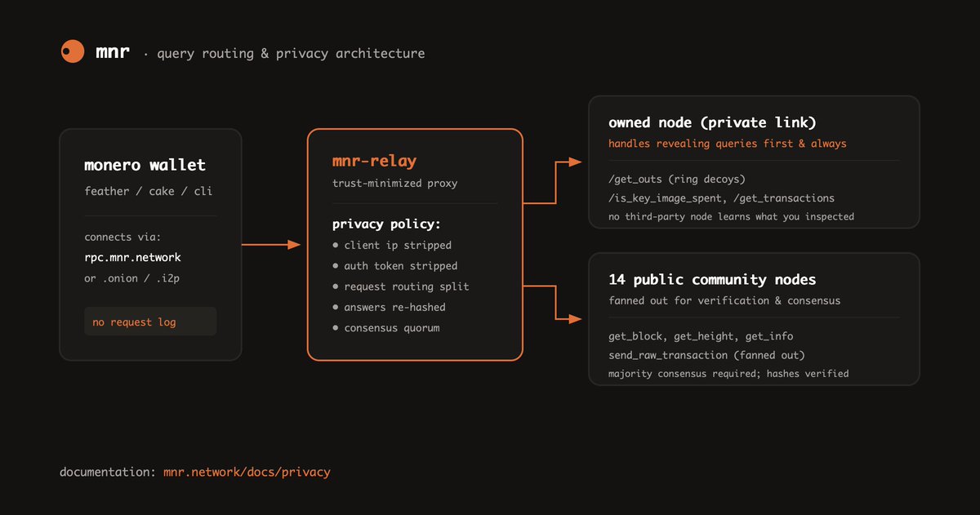Click '/get_outs (ring decoys)' line
The image size is (980, 515).
(677, 180)
